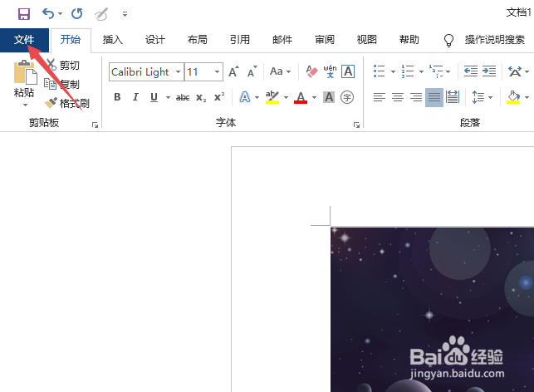Click the Bullets list icon
The height and width of the screenshot is (392, 534).
[x=379, y=71]
